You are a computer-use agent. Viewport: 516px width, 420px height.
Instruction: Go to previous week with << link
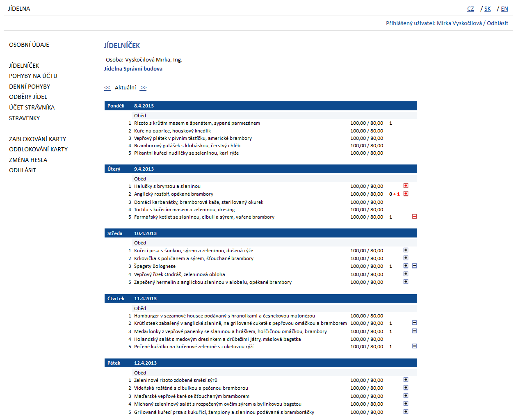[107, 88]
